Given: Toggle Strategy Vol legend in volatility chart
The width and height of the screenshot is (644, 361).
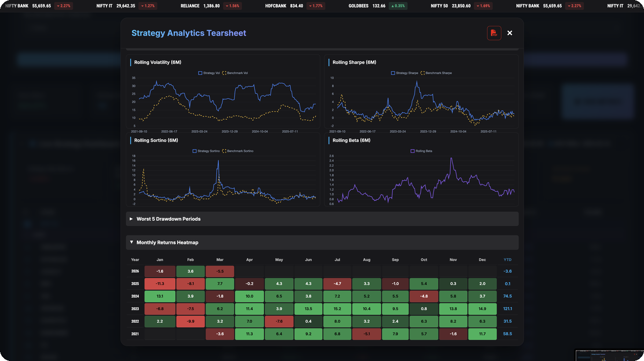Looking at the screenshot, I should (x=209, y=73).
